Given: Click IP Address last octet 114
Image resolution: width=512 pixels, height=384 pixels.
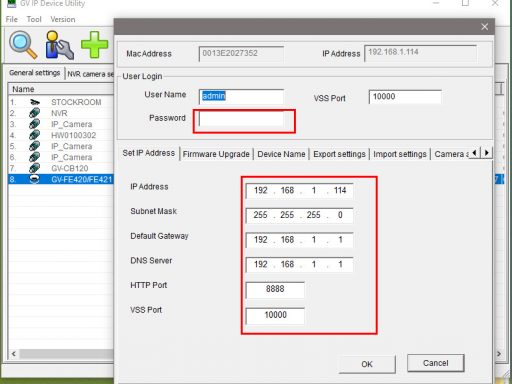Looking at the screenshot, I should point(340,190).
